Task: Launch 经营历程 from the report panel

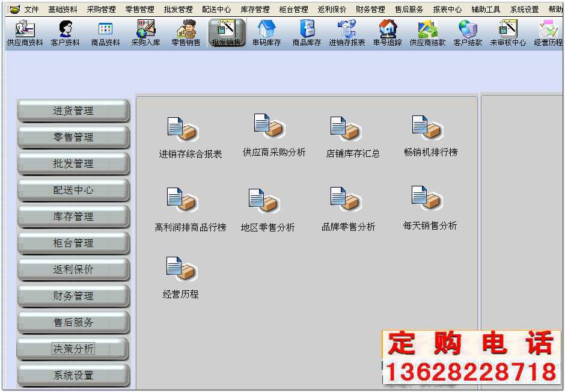Action: click(180, 274)
